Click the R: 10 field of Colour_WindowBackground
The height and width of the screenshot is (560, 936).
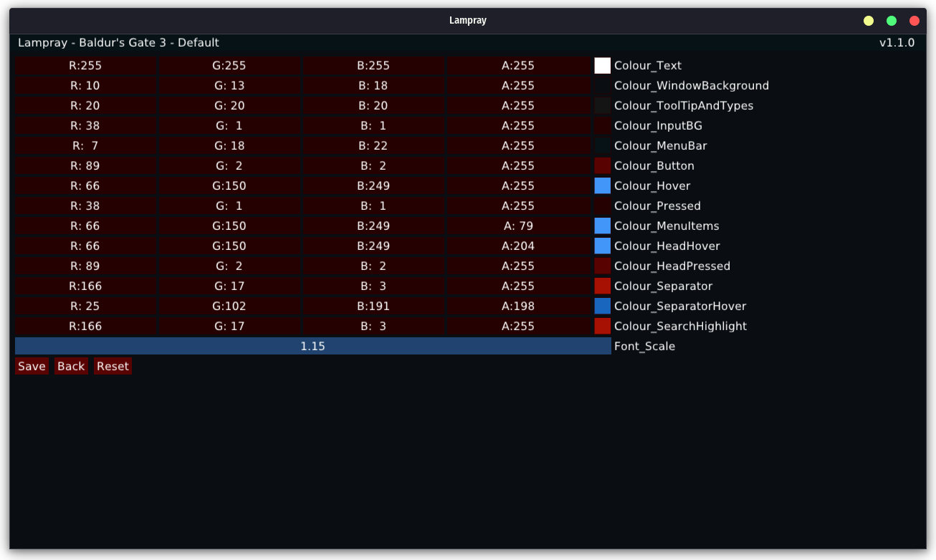(85, 85)
